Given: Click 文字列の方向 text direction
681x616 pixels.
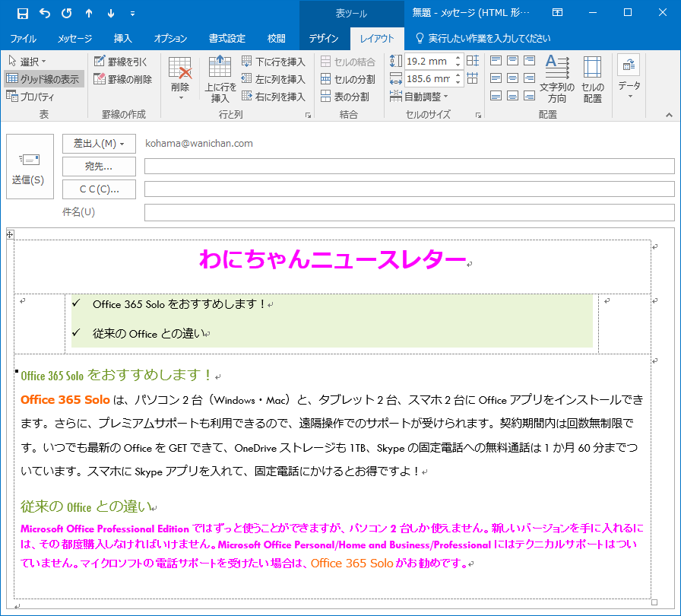Looking at the screenshot, I should pyautogui.click(x=557, y=79).
